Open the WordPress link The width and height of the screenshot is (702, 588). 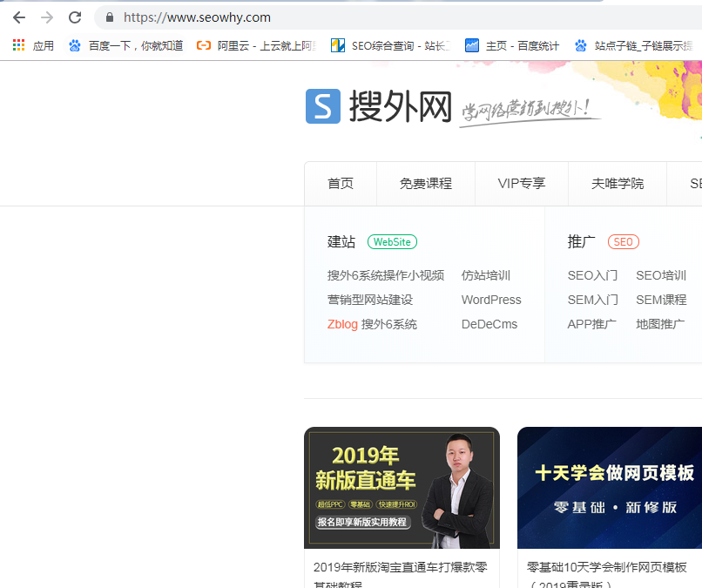[x=491, y=300]
